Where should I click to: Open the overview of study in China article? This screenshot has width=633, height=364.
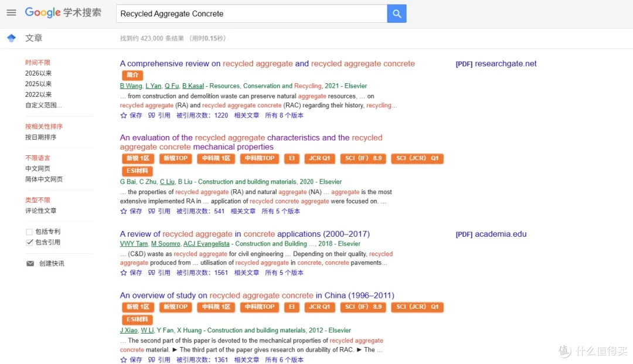(x=257, y=295)
